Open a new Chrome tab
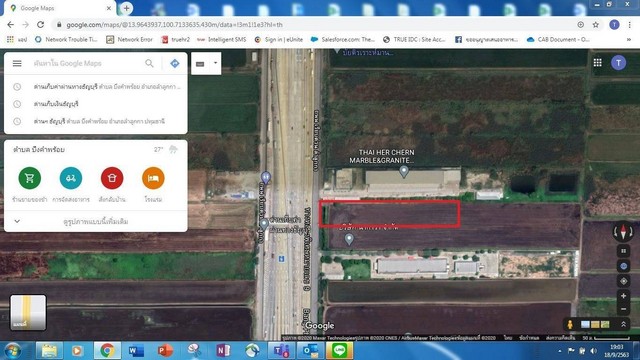The image size is (640, 360). (x=127, y=8)
